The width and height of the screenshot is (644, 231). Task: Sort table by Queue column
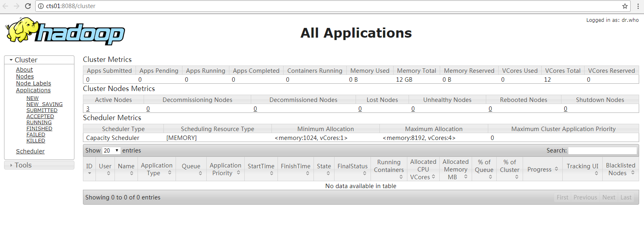[x=191, y=169]
